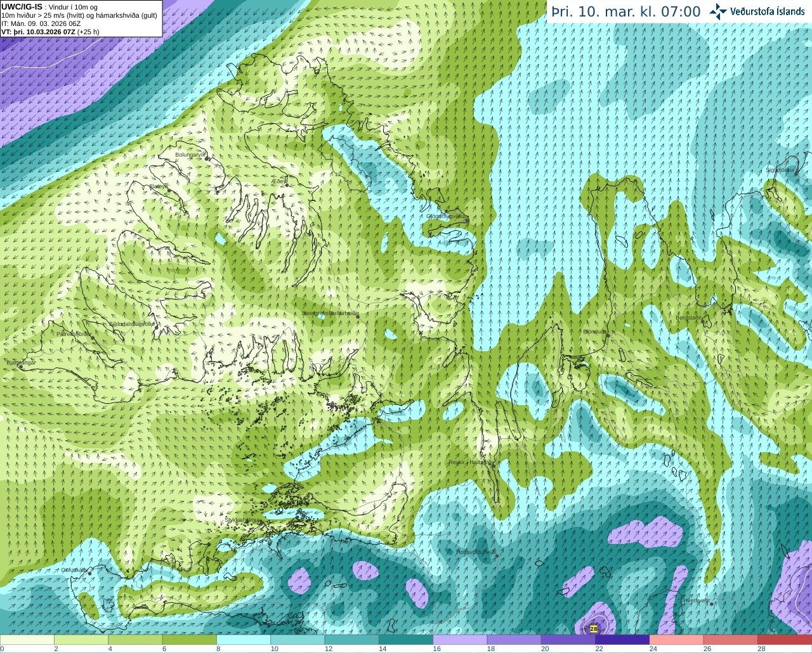Select the lavender 16–18 legend swatch
This screenshot has height=653, width=812.
tap(460, 640)
